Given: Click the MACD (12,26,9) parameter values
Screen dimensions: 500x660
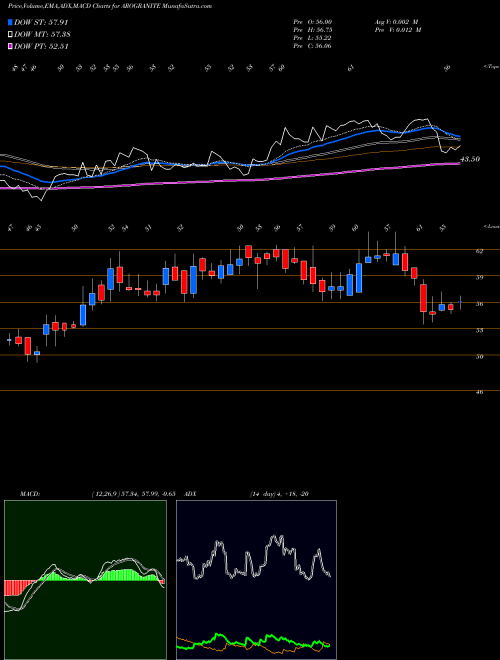Looking at the screenshot, I should [133, 494].
